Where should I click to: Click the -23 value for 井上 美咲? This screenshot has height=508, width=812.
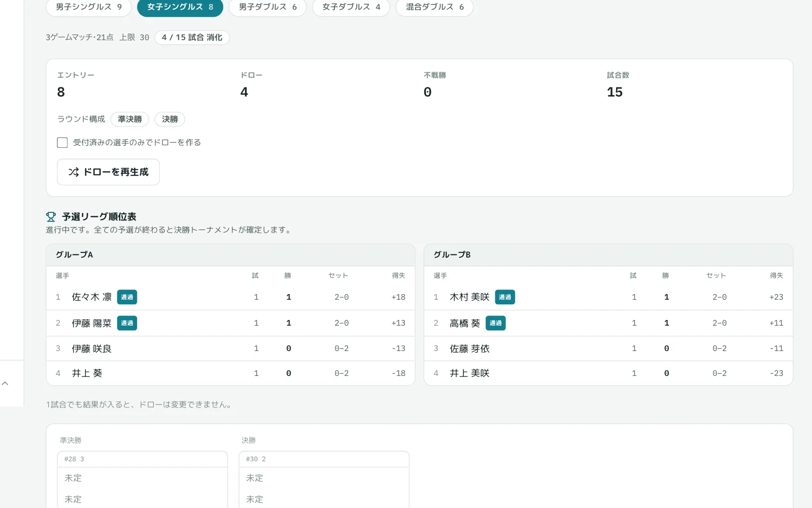pyautogui.click(x=776, y=373)
